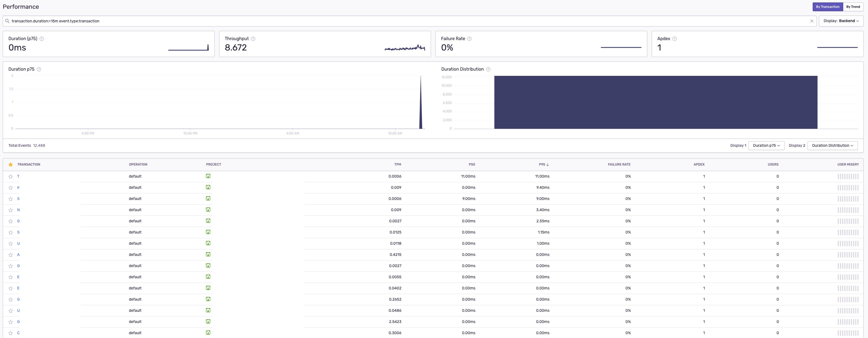Open the C transaction link
Screen dimensions: 868x338
click(x=19, y=333)
